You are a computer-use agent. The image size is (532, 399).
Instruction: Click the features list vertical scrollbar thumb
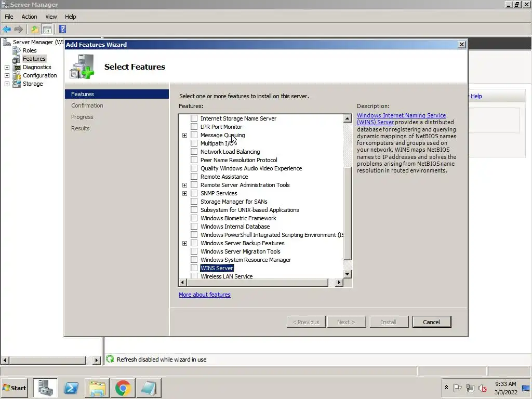pyautogui.click(x=348, y=214)
